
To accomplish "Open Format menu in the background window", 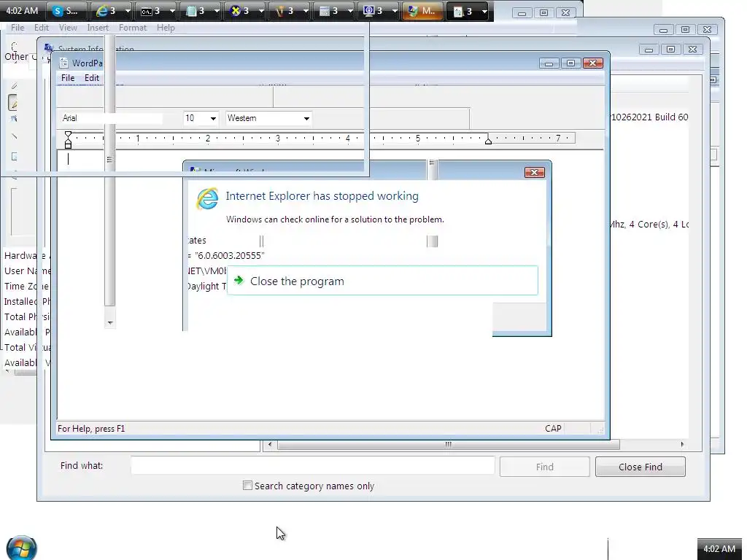I will (133, 28).
